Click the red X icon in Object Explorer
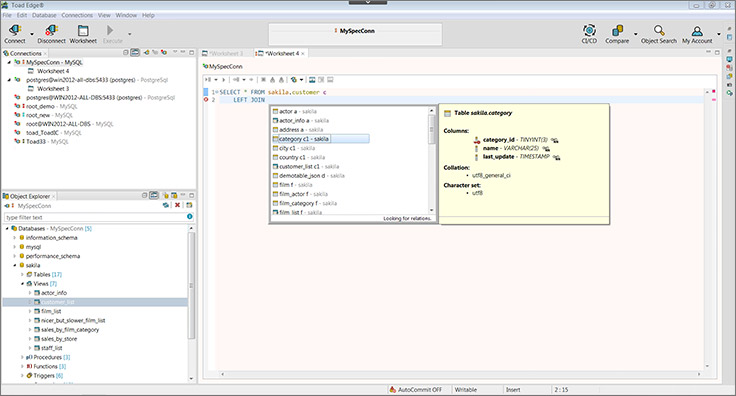 pos(177,205)
